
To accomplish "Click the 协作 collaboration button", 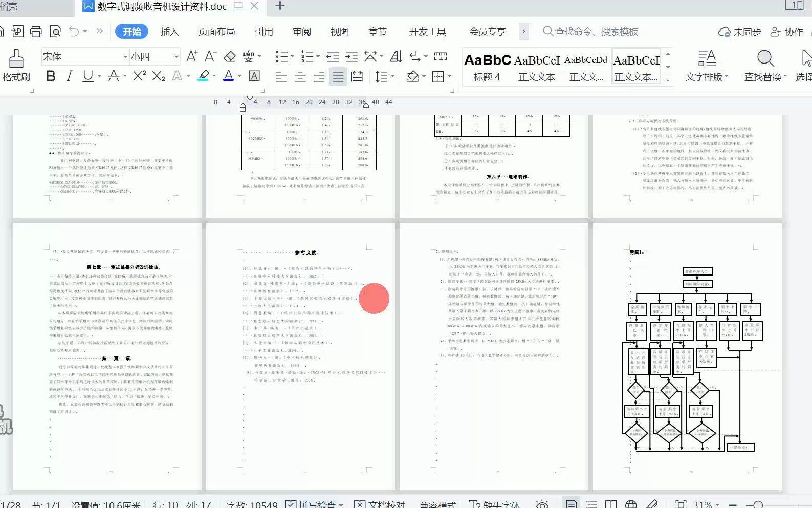I will click(787, 32).
